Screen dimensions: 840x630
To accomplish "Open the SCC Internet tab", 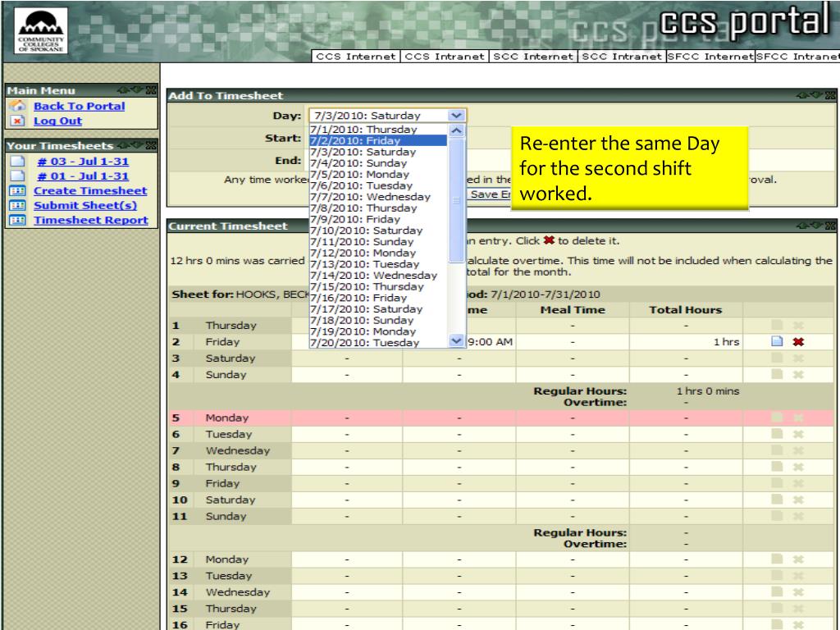I will [x=533, y=57].
